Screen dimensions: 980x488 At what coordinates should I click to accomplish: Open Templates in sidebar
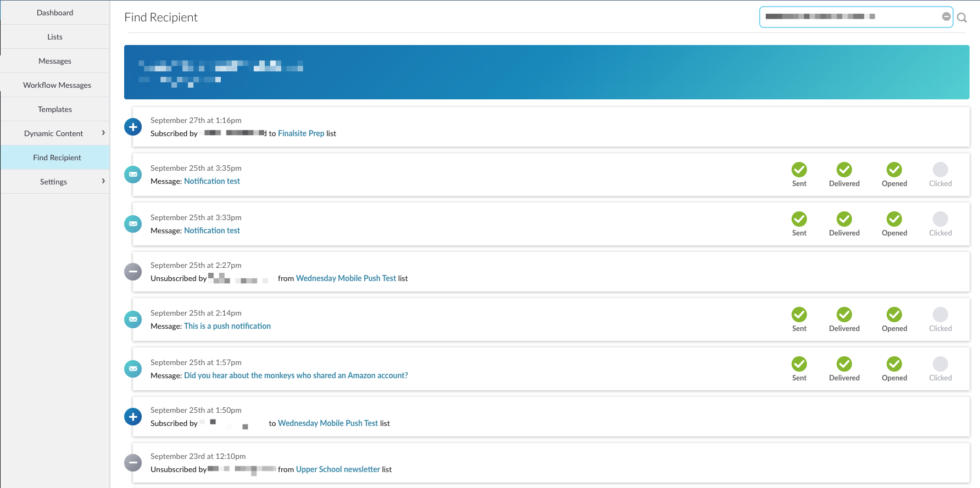[55, 109]
